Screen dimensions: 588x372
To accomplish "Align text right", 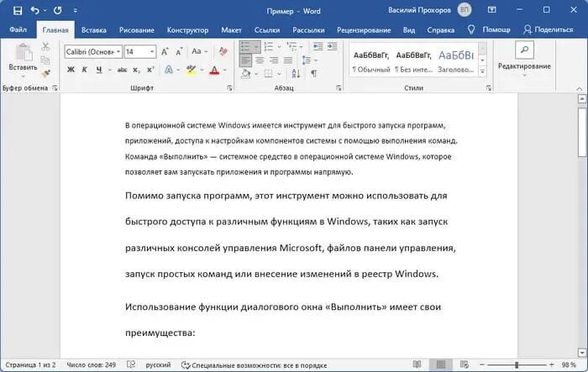I will pos(274,60).
